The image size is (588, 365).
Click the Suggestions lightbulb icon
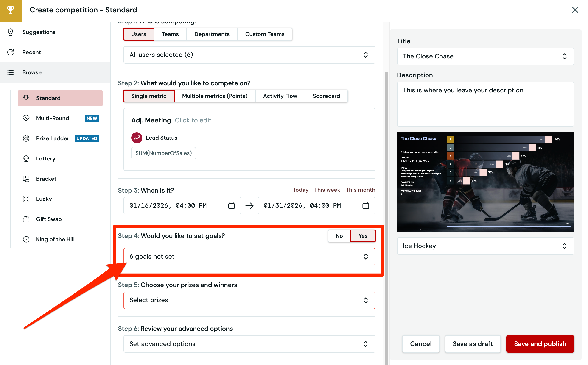10,32
